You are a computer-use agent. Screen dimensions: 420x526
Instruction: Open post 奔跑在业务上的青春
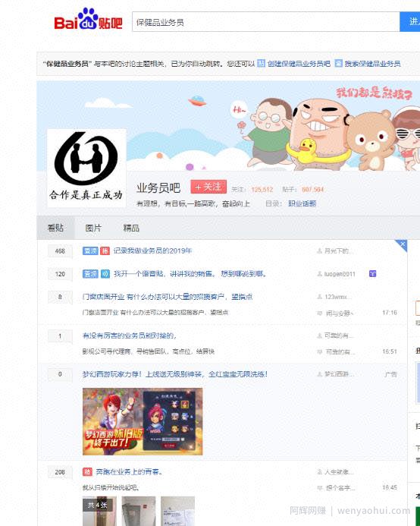[130, 472]
